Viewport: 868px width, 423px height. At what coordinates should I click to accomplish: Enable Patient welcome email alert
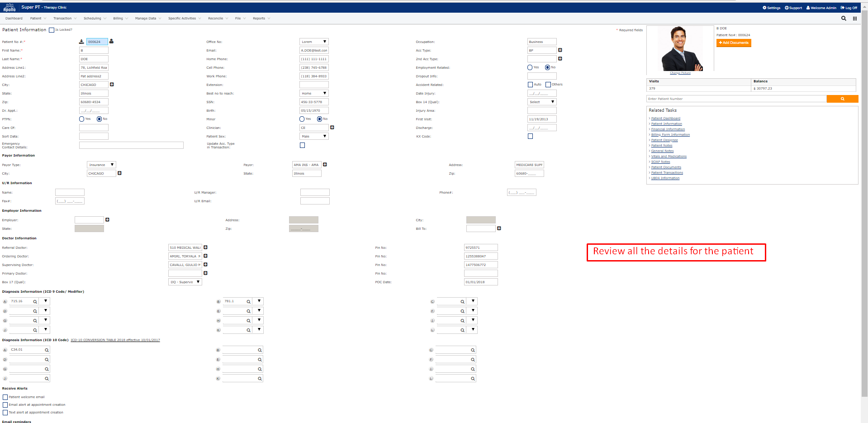[5, 397]
